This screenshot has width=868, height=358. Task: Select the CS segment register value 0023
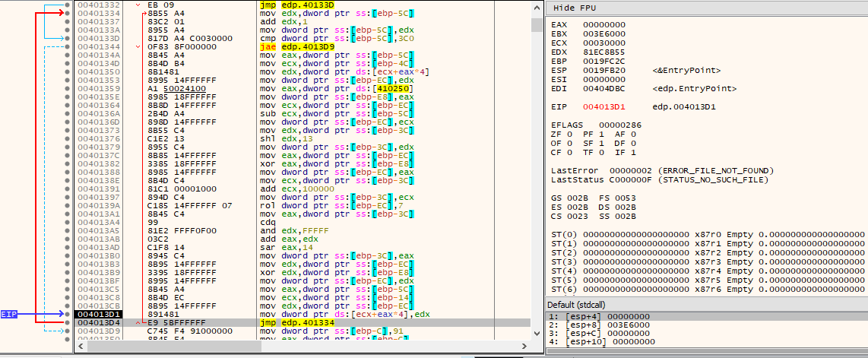click(x=578, y=216)
